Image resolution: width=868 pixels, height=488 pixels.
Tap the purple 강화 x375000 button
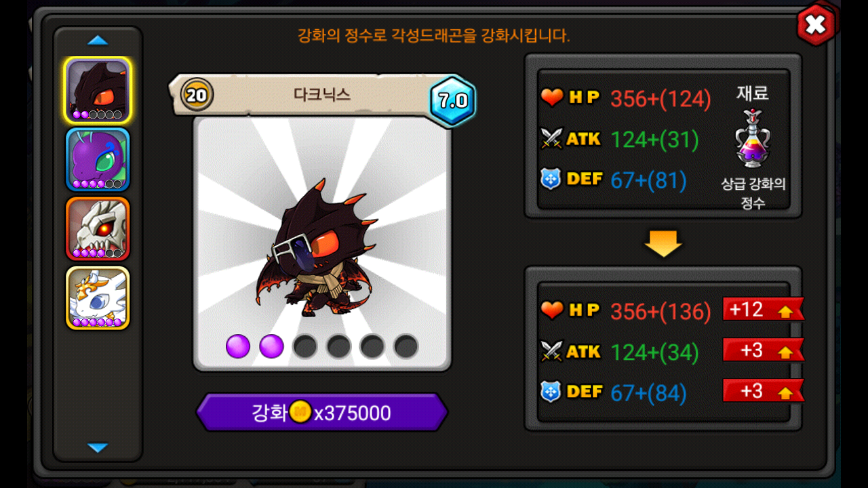tap(322, 412)
